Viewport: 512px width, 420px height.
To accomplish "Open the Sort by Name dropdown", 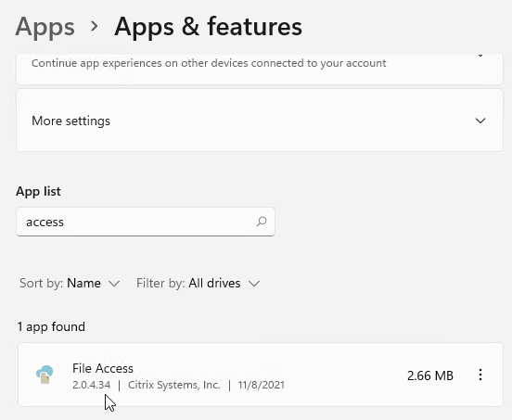I will click(x=70, y=284).
